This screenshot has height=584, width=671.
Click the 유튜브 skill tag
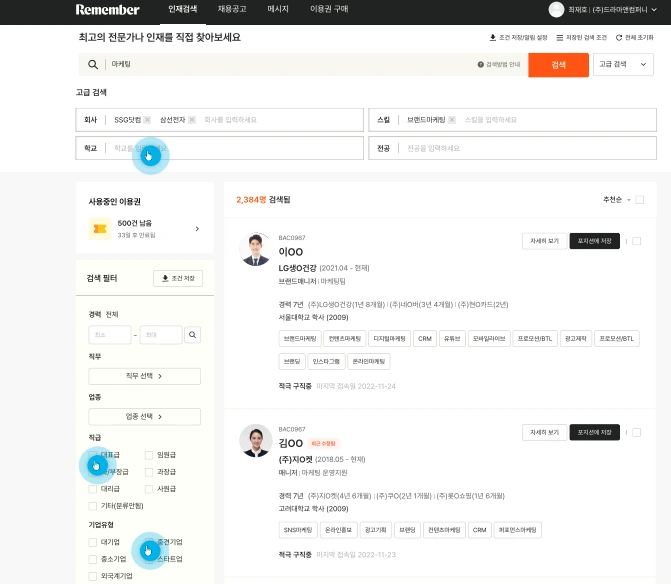[x=452, y=338]
